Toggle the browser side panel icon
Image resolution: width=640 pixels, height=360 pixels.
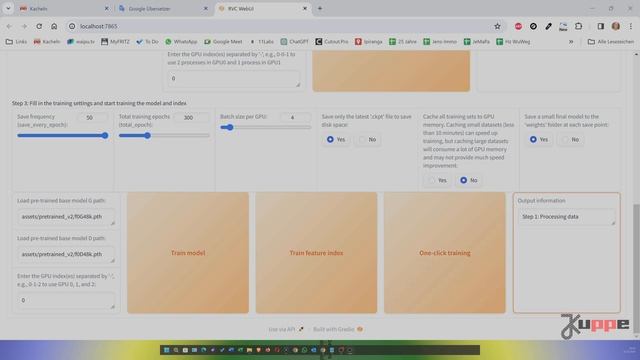point(600,26)
